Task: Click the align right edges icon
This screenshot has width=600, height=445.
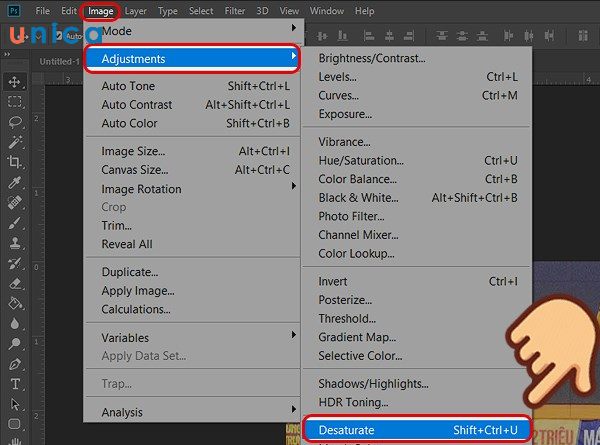Action: click(x=409, y=36)
